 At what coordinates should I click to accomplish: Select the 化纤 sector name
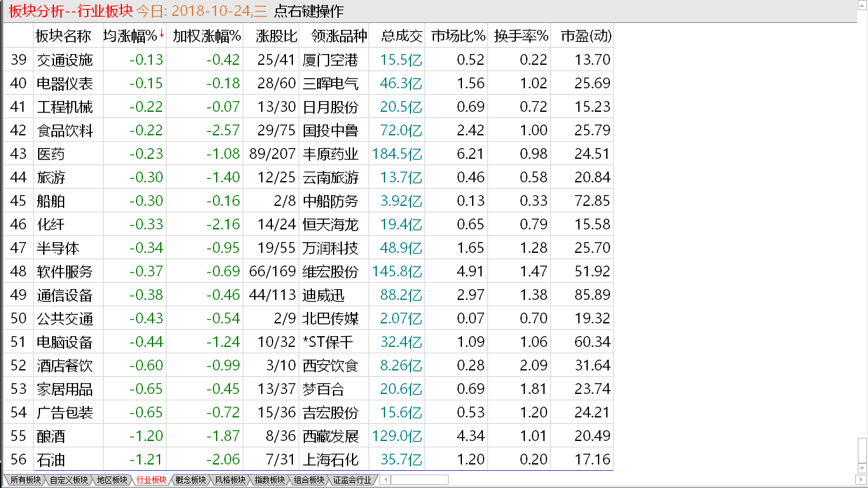[51, 224]
